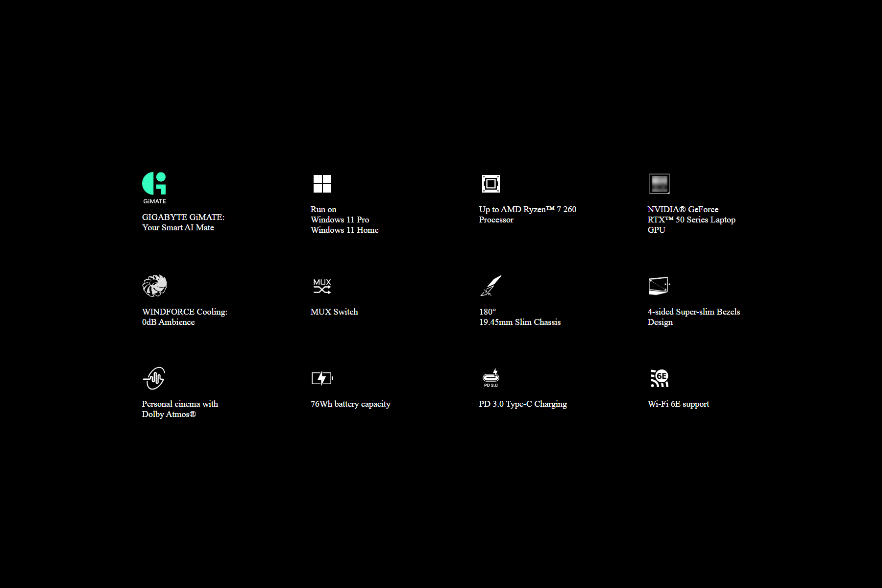Click the Dolby Atmos sound wave icon
Screen dimensions: 882x588
coord(154,378)
